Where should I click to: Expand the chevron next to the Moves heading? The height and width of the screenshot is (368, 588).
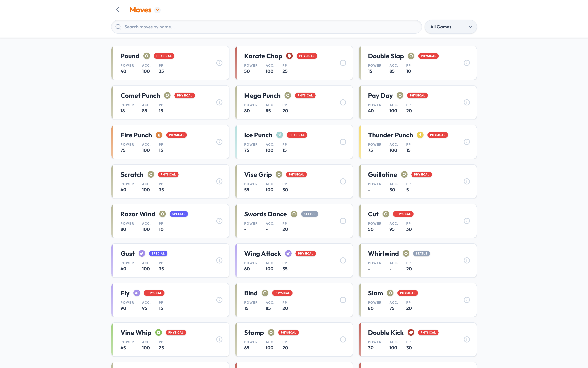click(157, 10)
